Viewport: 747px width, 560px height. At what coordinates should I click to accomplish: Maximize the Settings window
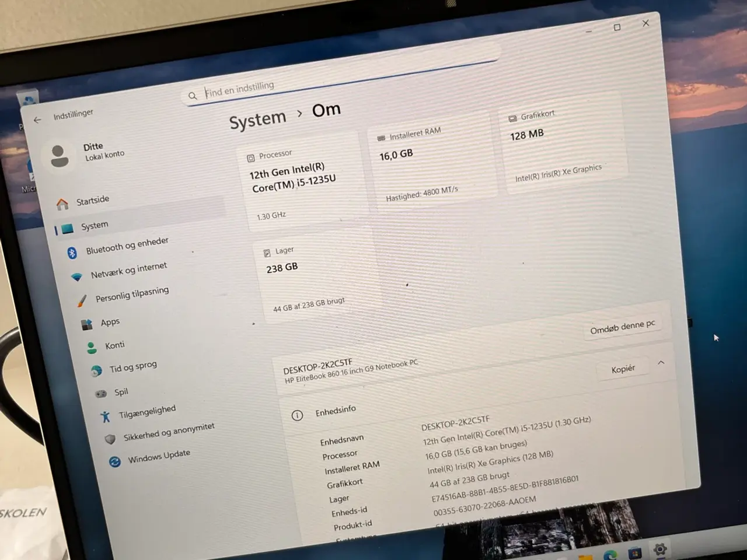pyautogui.click(x=617, y=27)
